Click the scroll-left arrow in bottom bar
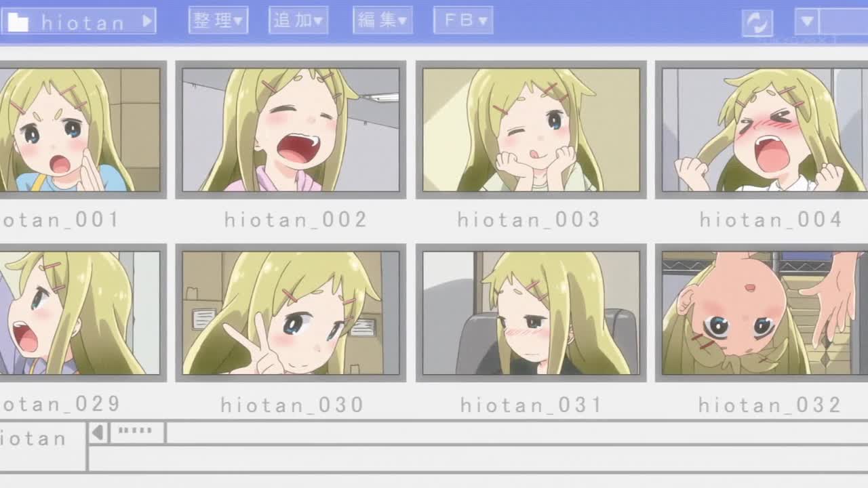This screenshot has width=868, height=488. 98,432
